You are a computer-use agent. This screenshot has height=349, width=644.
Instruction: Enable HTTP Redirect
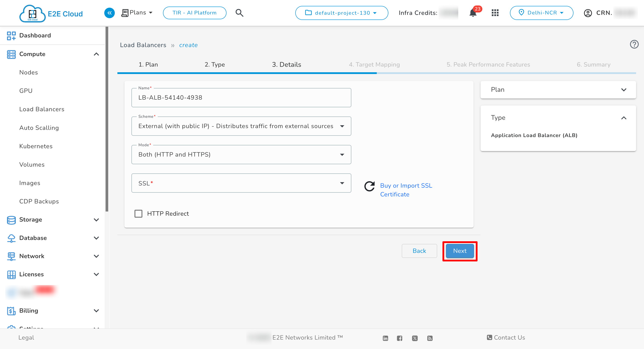[x=138, y=214]
